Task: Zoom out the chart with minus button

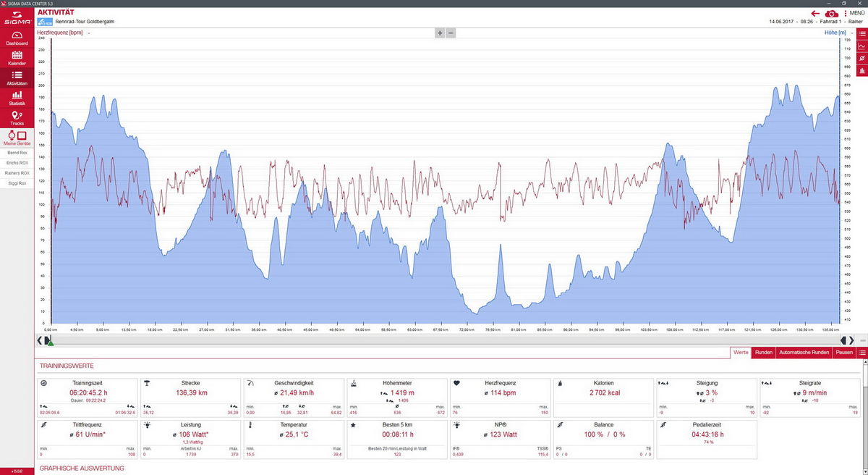Action: coord(451,33)
